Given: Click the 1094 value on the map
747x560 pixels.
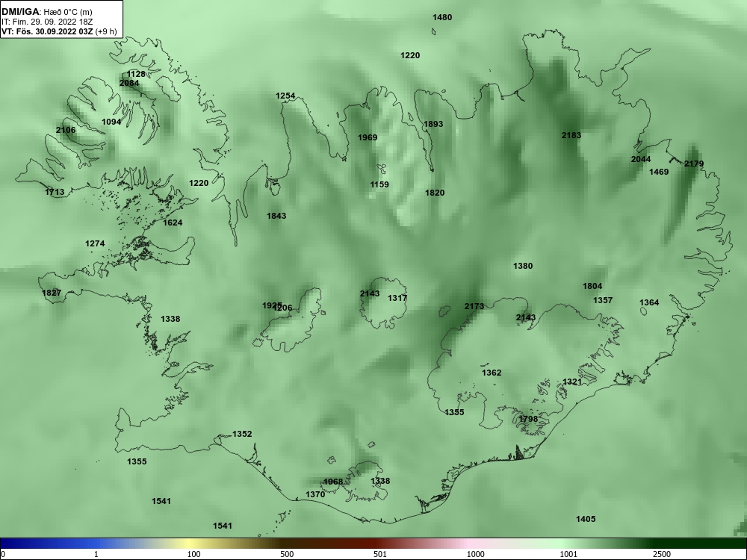Looking at the screenshot, I should click(x=111, y=122).
